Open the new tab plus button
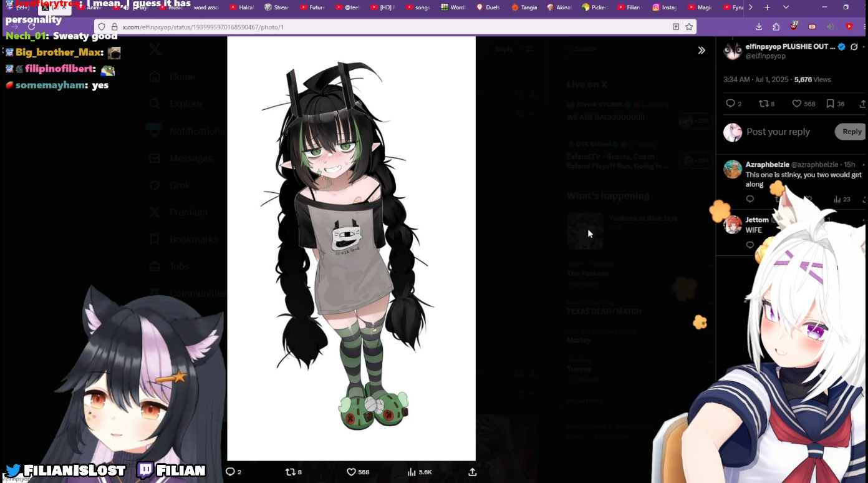Viewport: 868px width, 483px height. click(768, 7)
